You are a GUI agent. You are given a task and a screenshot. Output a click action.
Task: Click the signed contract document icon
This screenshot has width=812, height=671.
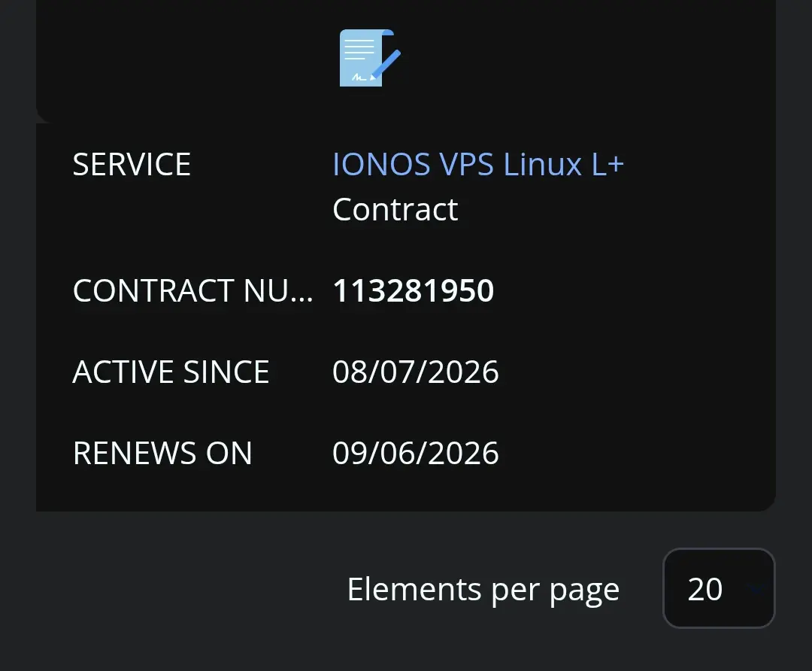click(x=370, y=58)
